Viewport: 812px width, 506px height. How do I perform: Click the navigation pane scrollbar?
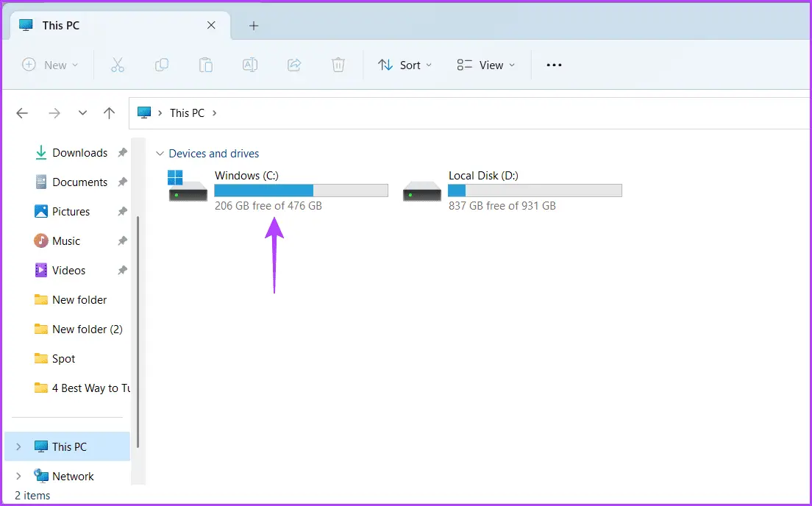point(138,332)
